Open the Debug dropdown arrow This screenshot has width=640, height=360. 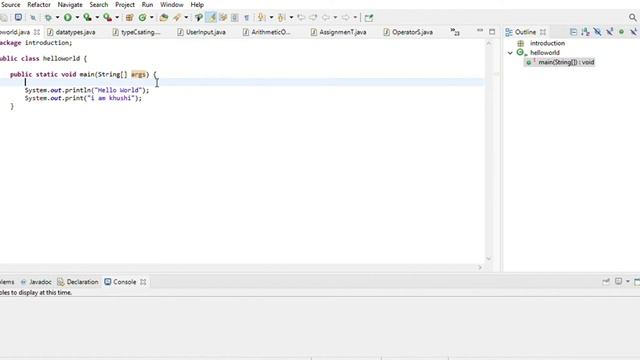tap(57, 18)
